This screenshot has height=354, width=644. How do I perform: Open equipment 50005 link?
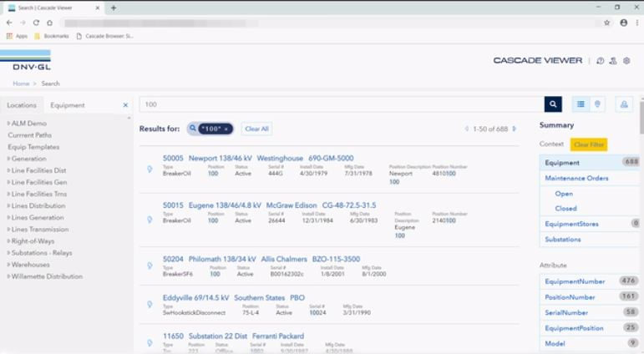coord(173,158)
